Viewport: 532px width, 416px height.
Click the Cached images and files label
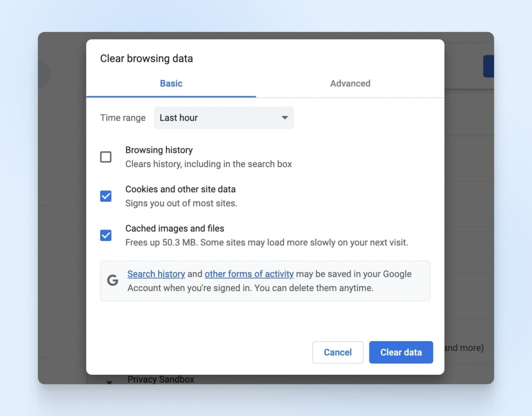coord(175,228)
